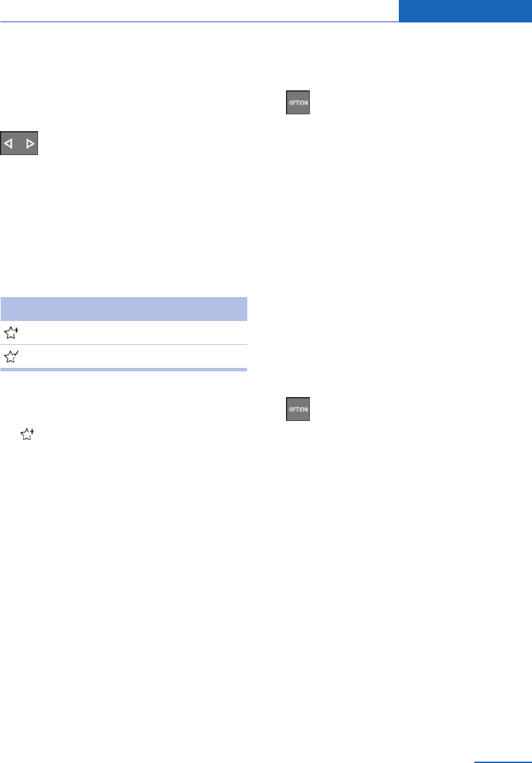Select star-with-checkmark icon in the table
532x763 pixels.
pyautogui.click(x=11, y=357)
